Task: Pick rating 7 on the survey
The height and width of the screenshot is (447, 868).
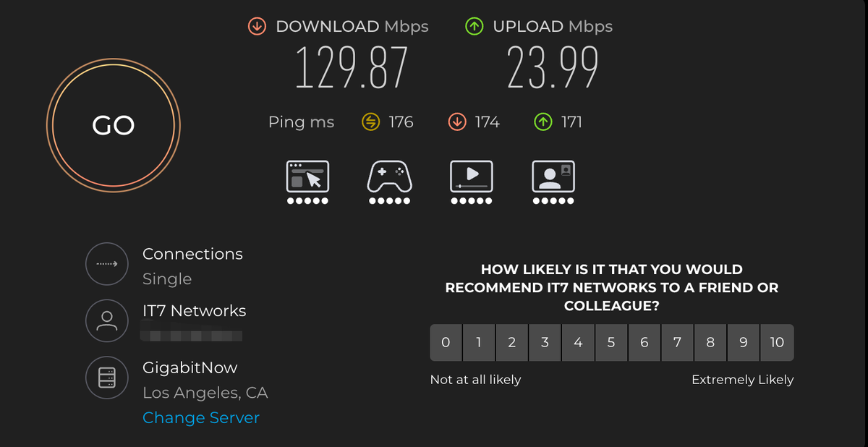Action: (677, 342)
